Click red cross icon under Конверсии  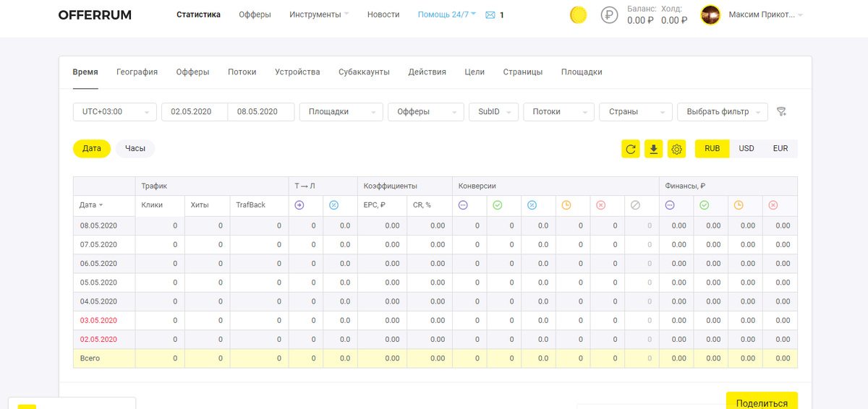600,205
